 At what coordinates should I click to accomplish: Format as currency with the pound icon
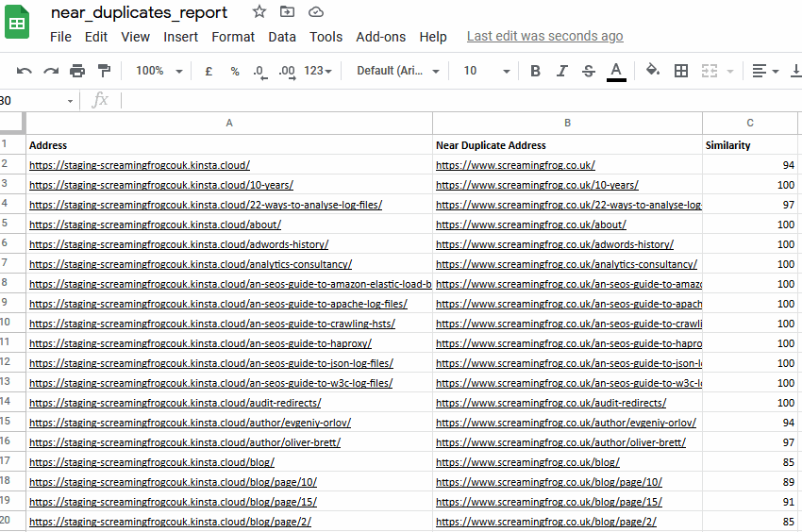click(209, 71)
